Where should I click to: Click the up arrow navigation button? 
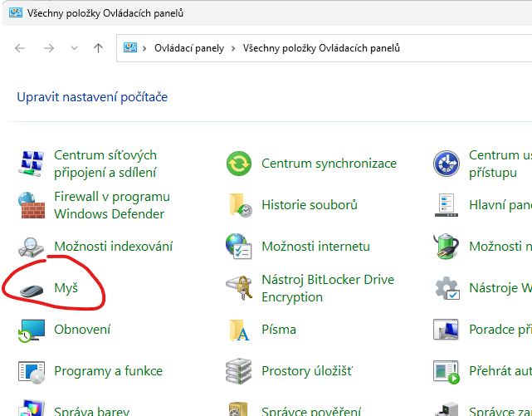(99, 48)
